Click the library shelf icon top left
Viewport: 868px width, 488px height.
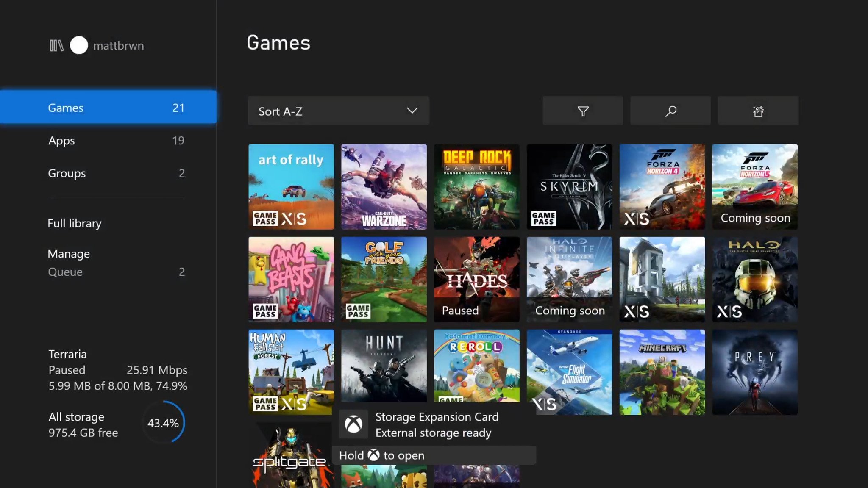click(56, 45)
